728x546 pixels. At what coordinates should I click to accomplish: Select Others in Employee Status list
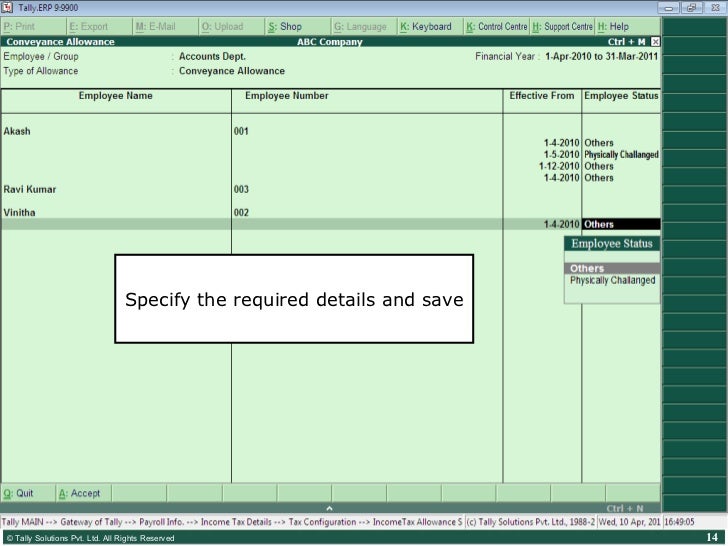point(612,268)
